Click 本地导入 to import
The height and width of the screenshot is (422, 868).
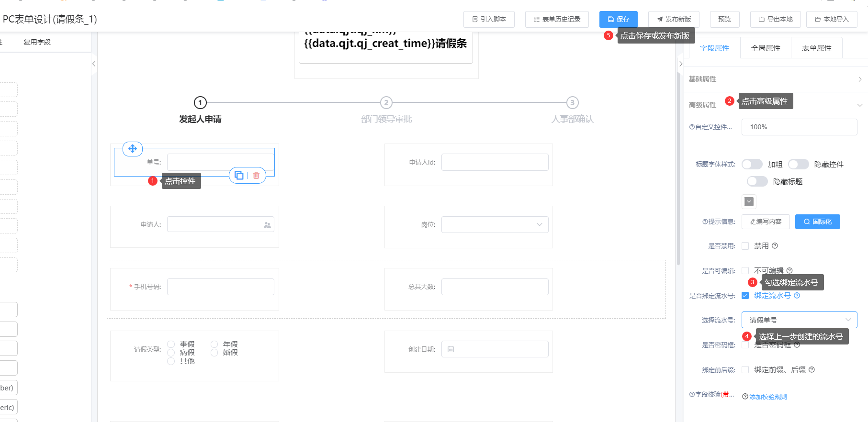coord(832,19)
